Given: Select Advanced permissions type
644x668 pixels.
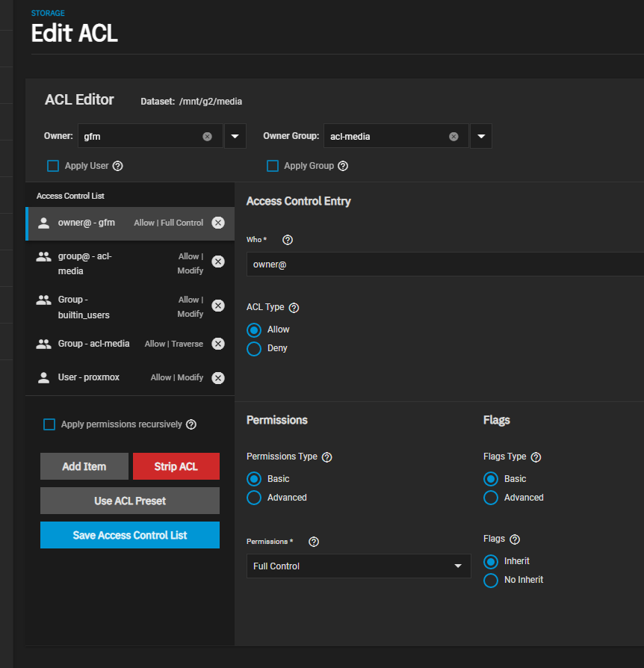Looking at the screenshot, I should click(254, 498).
